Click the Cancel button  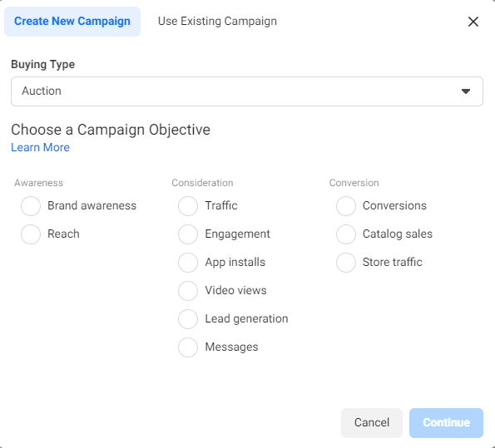[372, 423]
